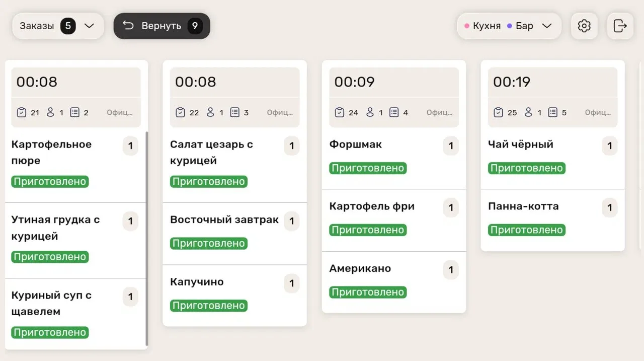Screen dimensions: 644x361
Task: Click the receipt list icon beside 5
Action: pos(553,112)
